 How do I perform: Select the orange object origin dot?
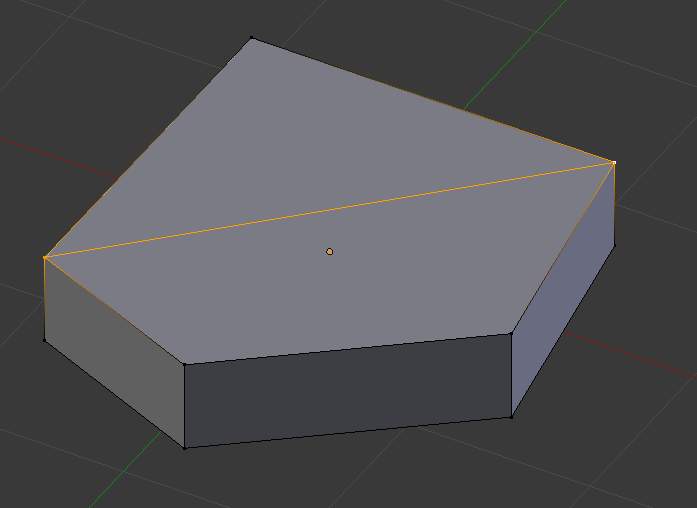[329, 252]
